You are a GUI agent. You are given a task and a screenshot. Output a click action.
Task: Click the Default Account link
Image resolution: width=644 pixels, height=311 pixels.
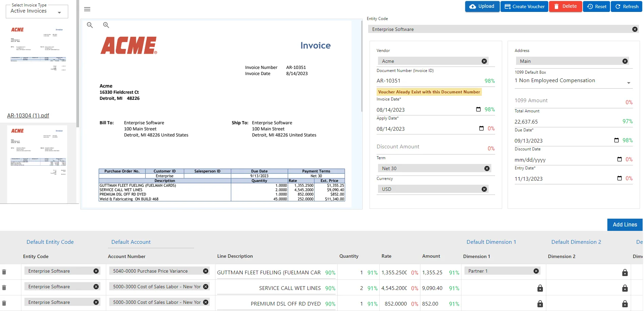(x=131, y=242)
